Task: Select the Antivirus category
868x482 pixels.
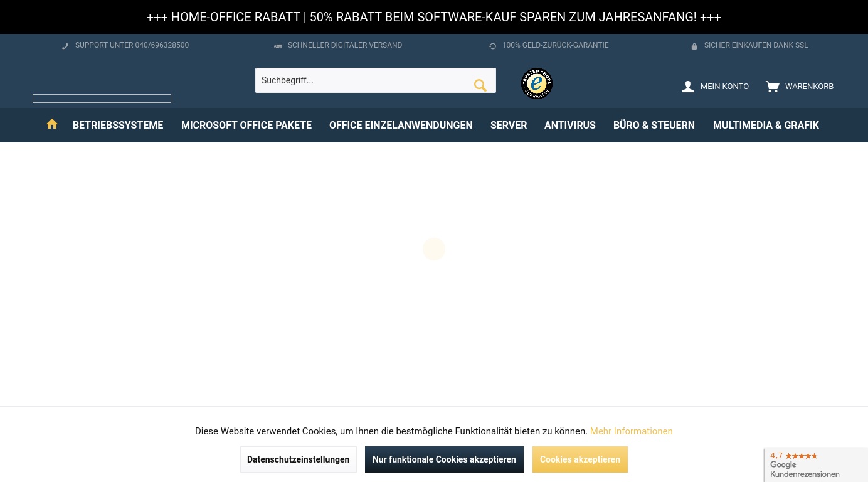Action: 570,126
